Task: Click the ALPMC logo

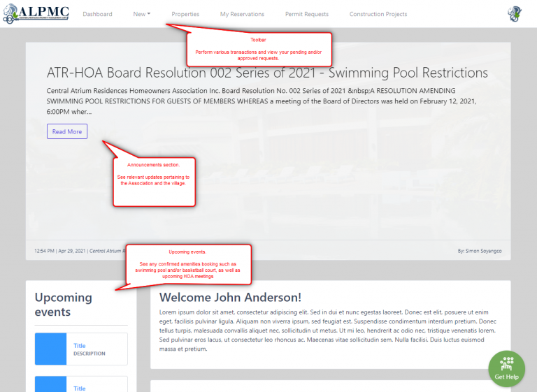Action: [35, 14]
